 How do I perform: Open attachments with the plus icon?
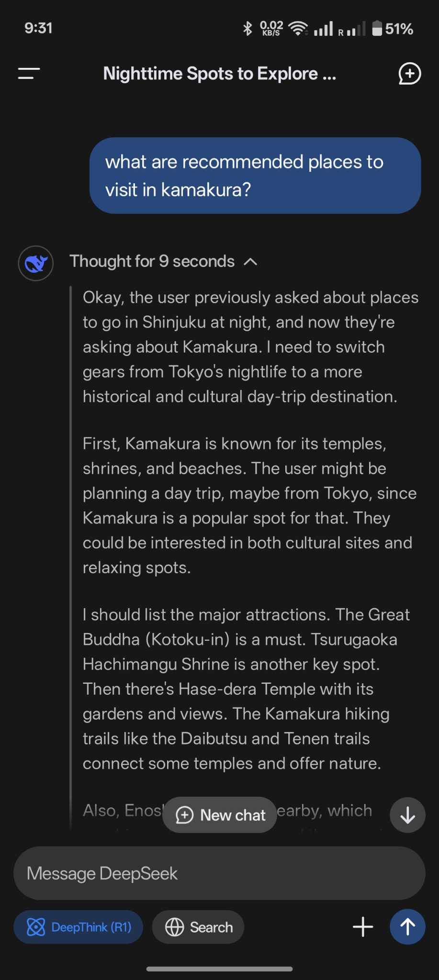tap(363, 927)
